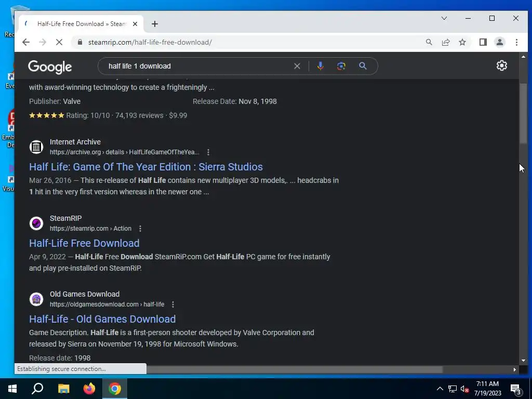Viewport: 532px width, 399px height.
Task: Click the Publisher: Valve text
Action: (55, 101)
